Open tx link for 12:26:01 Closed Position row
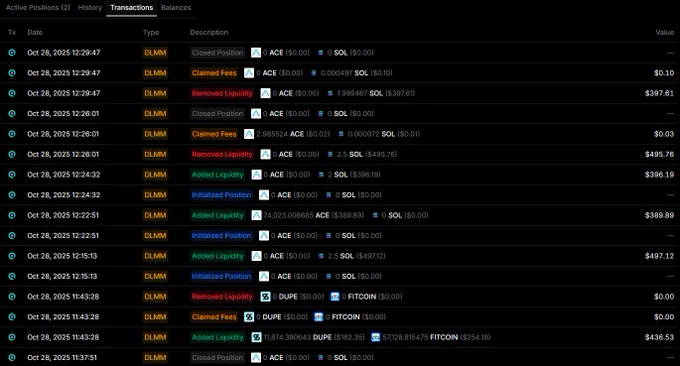 pos(12,114)
